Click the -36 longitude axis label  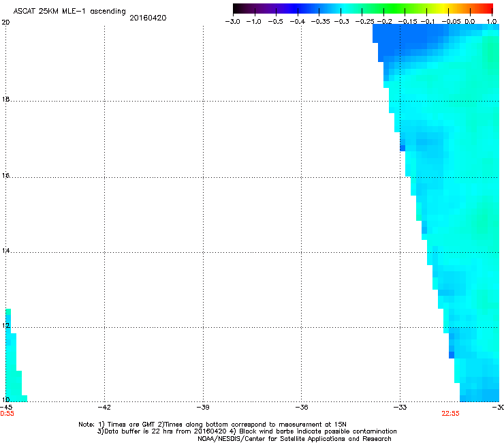click(x=302, y=408)
